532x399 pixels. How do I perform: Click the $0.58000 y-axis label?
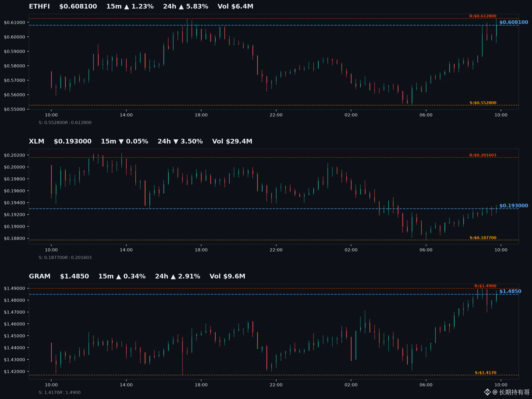point(14,66)
